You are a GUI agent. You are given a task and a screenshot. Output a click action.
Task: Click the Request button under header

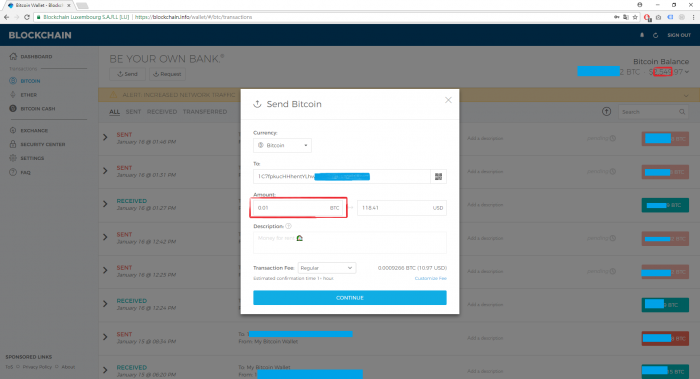click(x=167, y=74)
